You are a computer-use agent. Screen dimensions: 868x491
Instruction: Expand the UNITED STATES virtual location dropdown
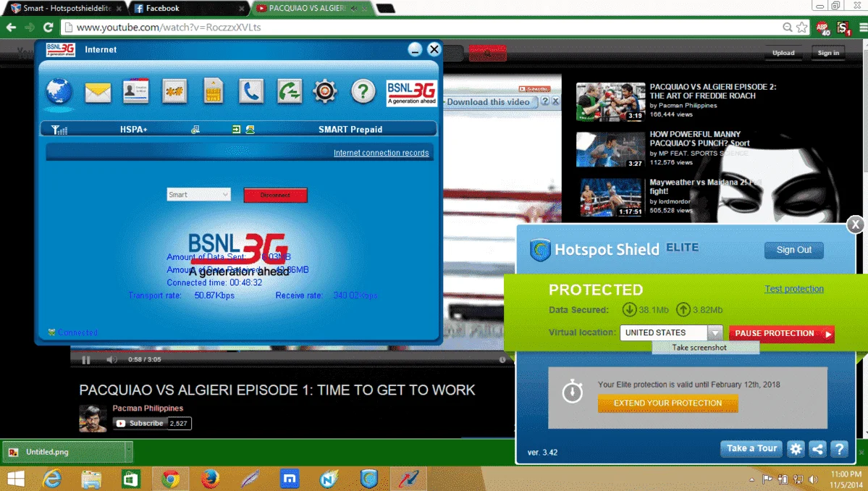click(715, 332)
